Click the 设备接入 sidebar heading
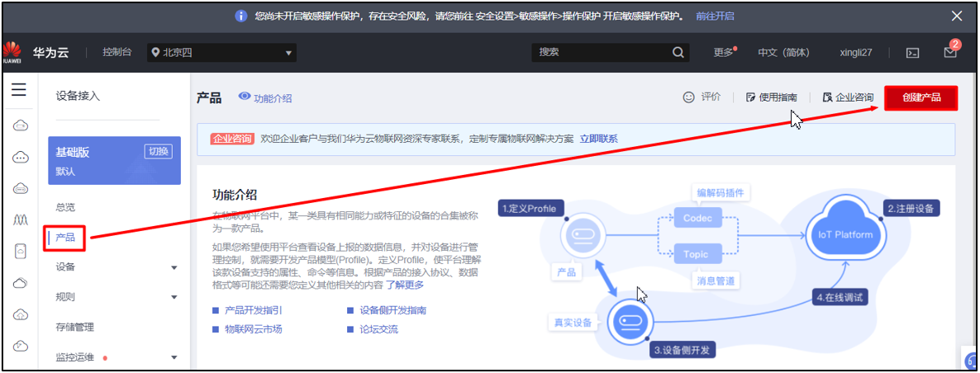Image resolution: width=980 pixels, height=373 pixels. [78, 96]
